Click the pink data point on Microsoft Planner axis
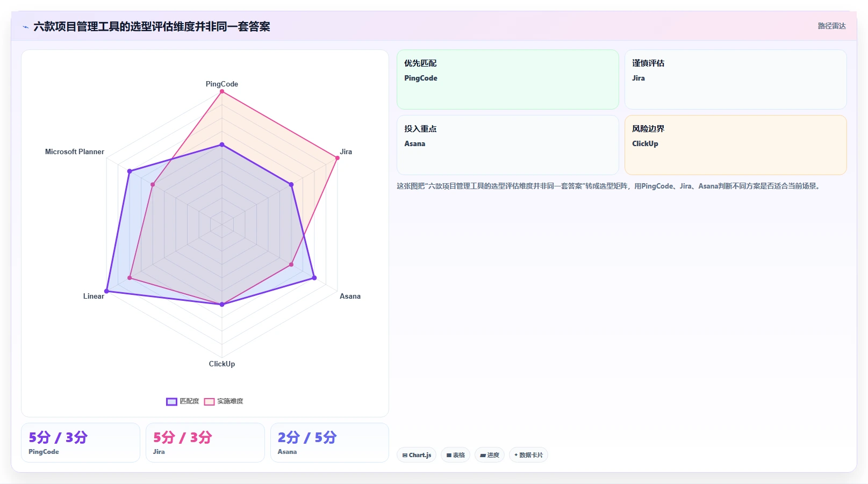The height and width of the screenshot is (484, 868). pyautogui.click(x=153, y=184)
